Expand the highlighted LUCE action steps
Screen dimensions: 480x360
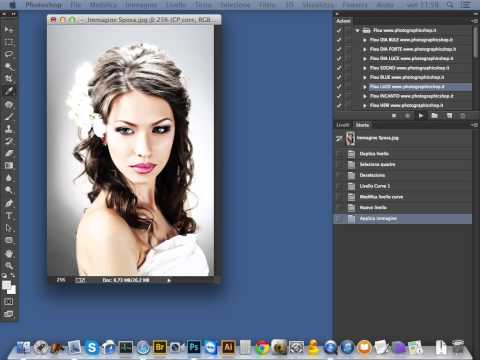point(365,87)
